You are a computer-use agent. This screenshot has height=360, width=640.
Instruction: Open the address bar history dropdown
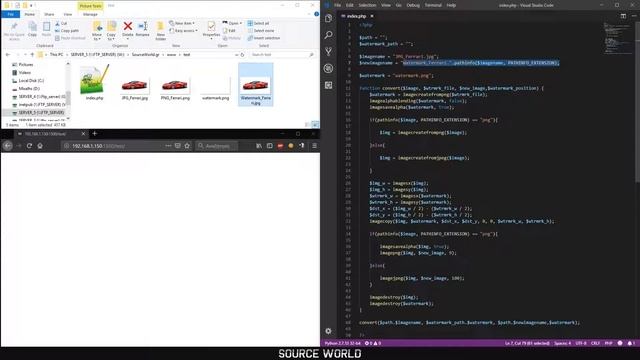(236, 55)
